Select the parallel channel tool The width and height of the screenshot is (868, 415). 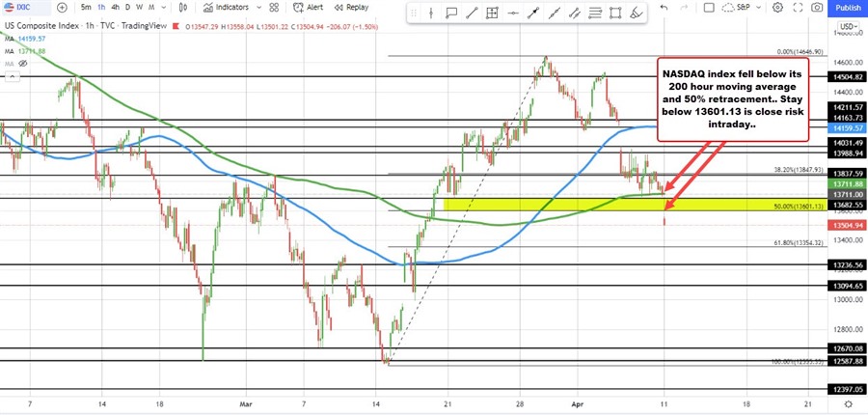pyautogui.click(x=575, y=14)
